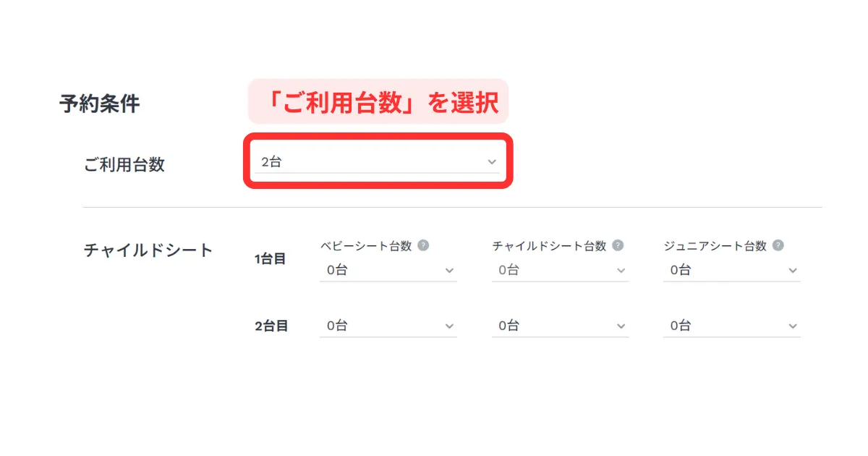Expand 2台目 junior seat count dropdown
Viewport: 868px width, 456px height.
click(731, 326)
